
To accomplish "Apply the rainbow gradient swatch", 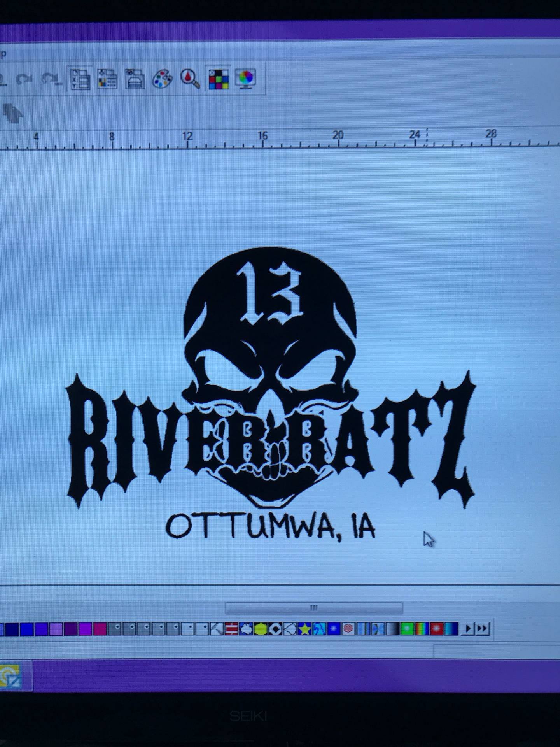I will click(422, 629).
